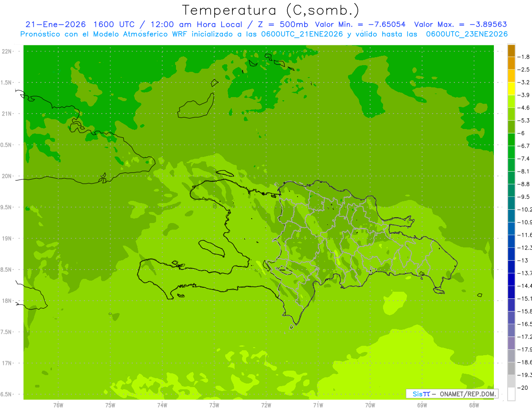This screenshot has width=532, height=411.
Task: Click the "-7.4" legend value
Action: tap(524, 159)
